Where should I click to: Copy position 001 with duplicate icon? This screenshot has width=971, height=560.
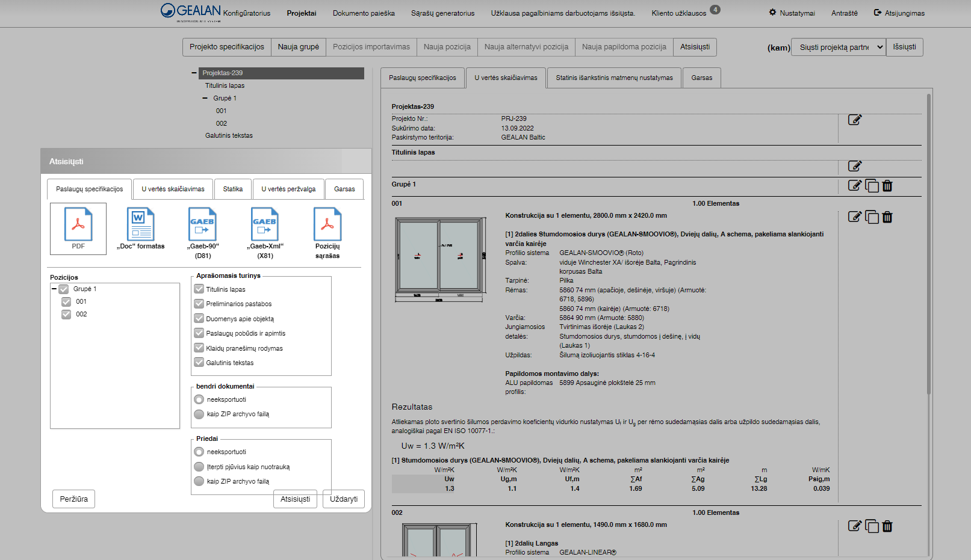point(872,217)
